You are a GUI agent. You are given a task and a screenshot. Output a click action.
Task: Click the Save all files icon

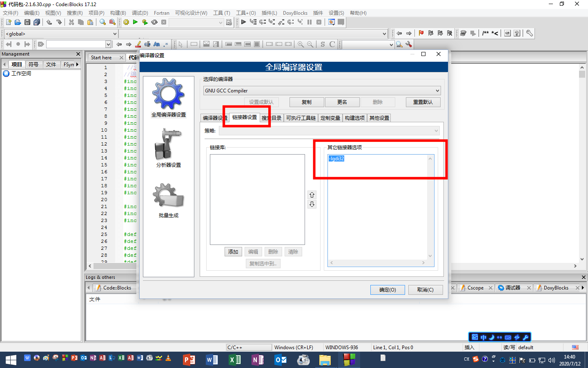pos(37,22)
